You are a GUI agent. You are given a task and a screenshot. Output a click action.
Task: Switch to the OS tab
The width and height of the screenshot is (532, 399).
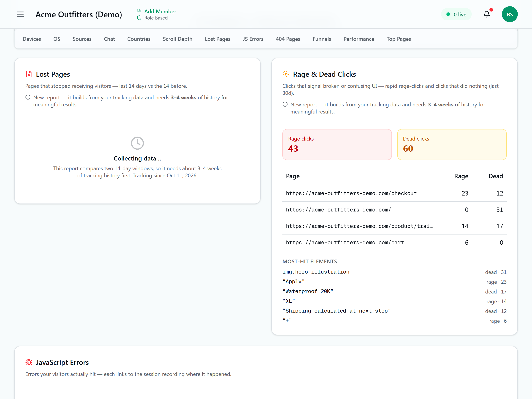[x=57, y=39]
